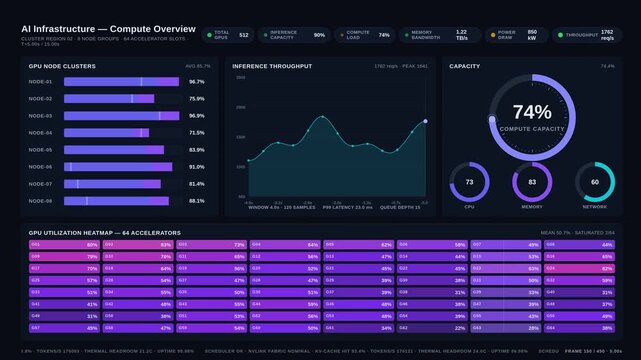Image resolution: width=641 pixels, height=360 pixels.
Task: Click the NODE-01 label
Action: tap(40, 82)
